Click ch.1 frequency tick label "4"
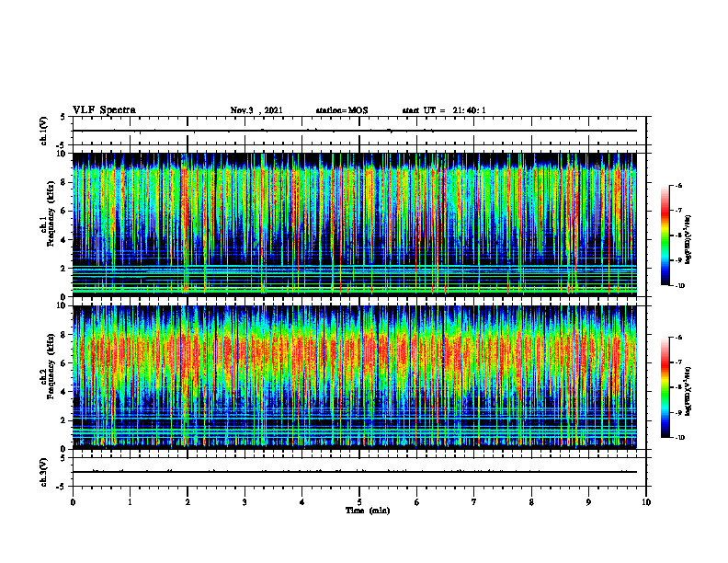Image resolution: width=728 pixels, height=563 pixels. [x=63, y=240]
